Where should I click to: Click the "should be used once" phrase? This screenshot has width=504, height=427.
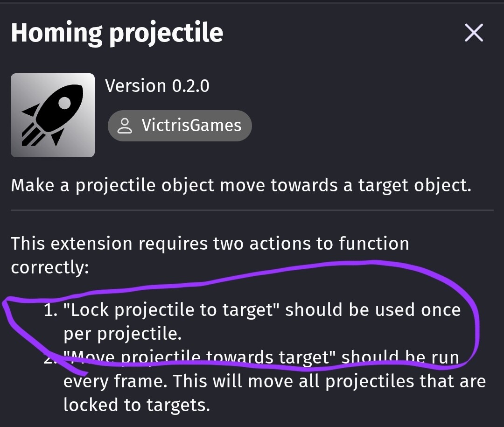[373, 310]
